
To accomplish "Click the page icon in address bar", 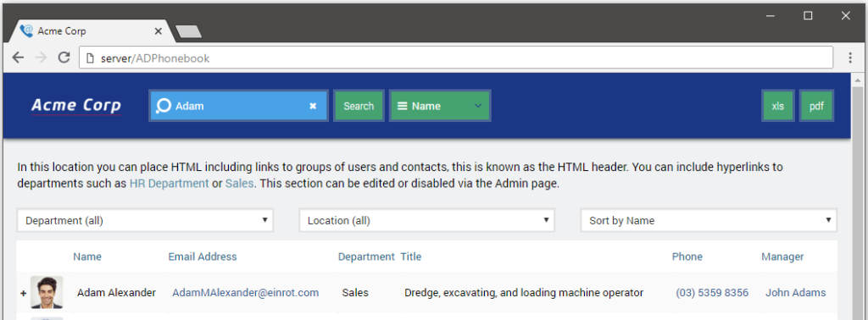I will coord(91,58).
